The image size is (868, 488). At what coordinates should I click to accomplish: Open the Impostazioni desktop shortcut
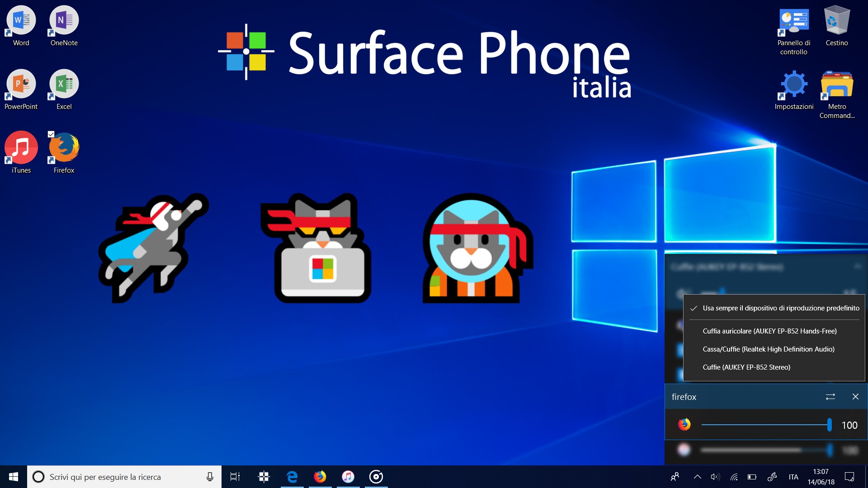(794, 90)
